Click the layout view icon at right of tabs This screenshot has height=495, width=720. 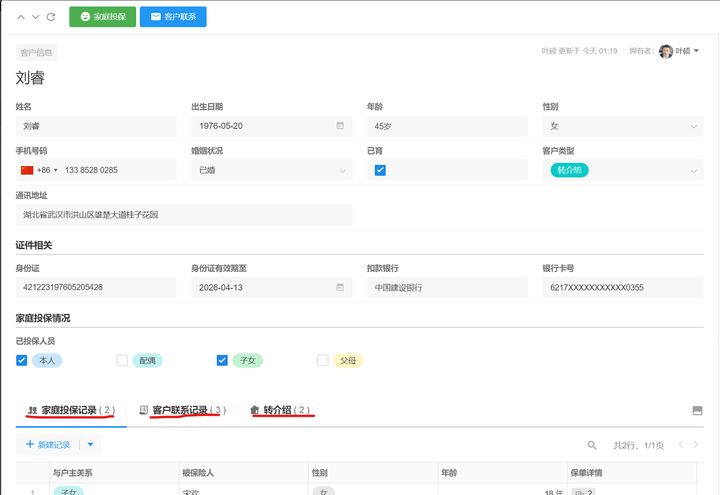click(x=697, y=411)
